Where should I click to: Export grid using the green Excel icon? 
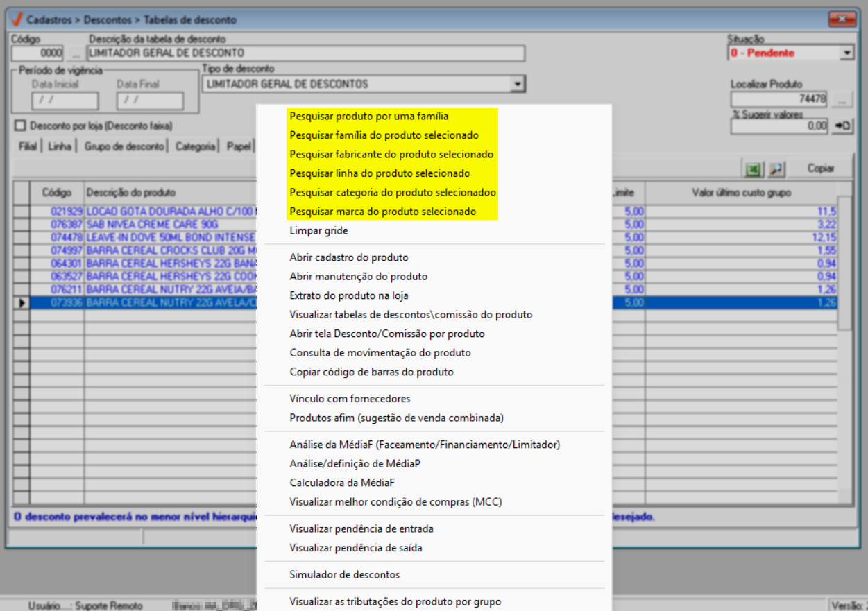(752, 169)
